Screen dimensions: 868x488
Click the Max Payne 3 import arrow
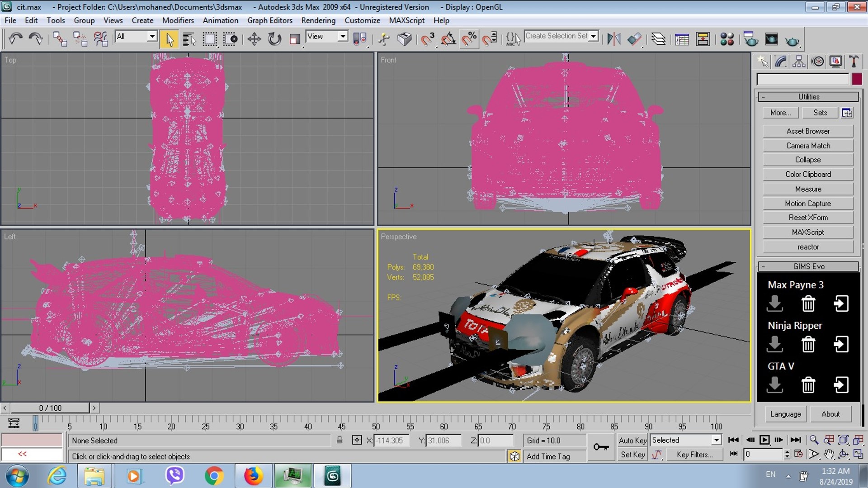click(774, 303)
